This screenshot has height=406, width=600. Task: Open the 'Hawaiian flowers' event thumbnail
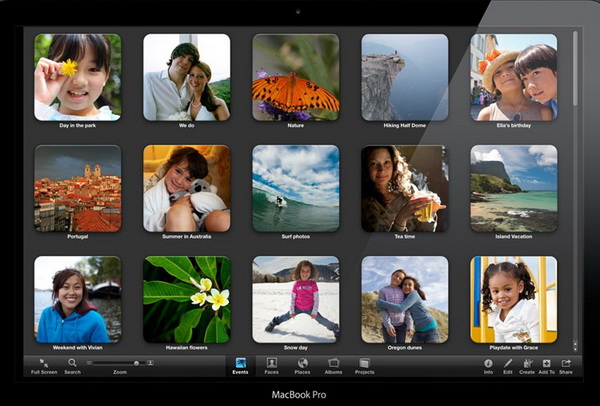(x=186, y=299)
